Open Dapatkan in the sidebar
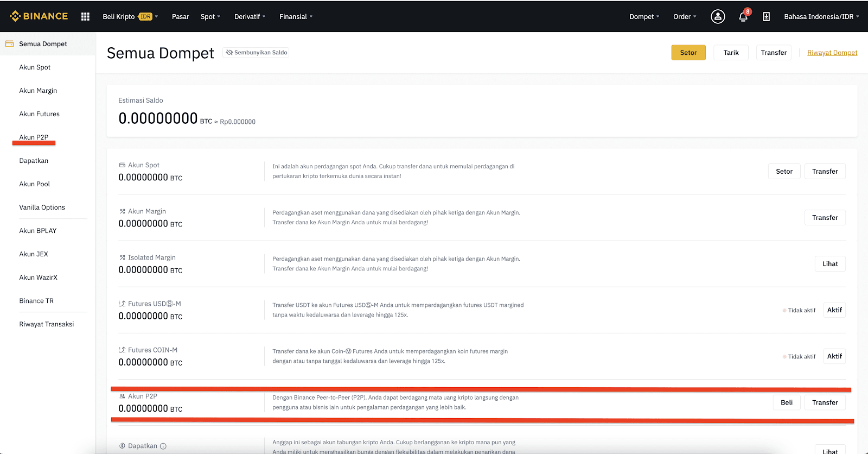This screenshot has height=454, width=868. point(34,161)
